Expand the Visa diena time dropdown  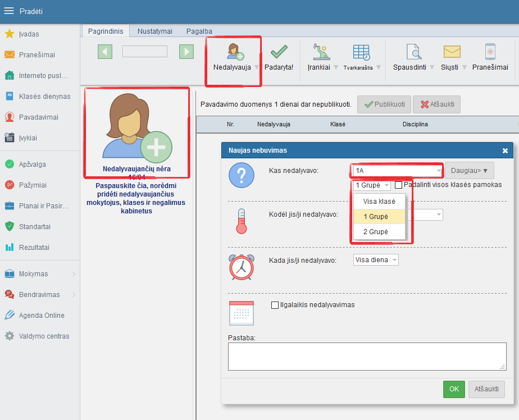376,260
